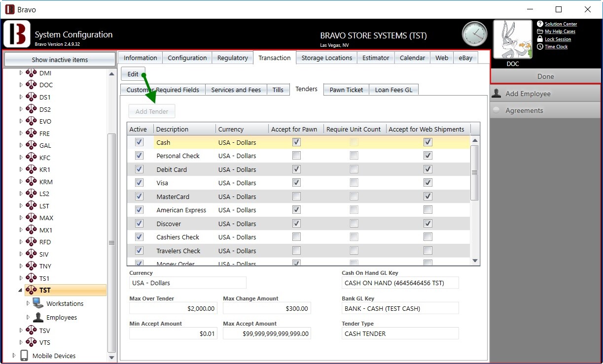Click the Mobile Devices phone icon
This screenshot has height=364, width=603.
click(x=24, y=356)
